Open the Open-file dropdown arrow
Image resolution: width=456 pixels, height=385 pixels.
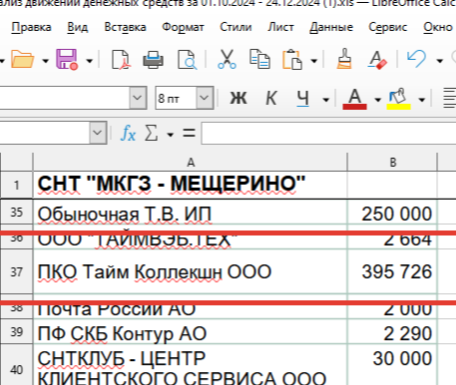[45, 61]
